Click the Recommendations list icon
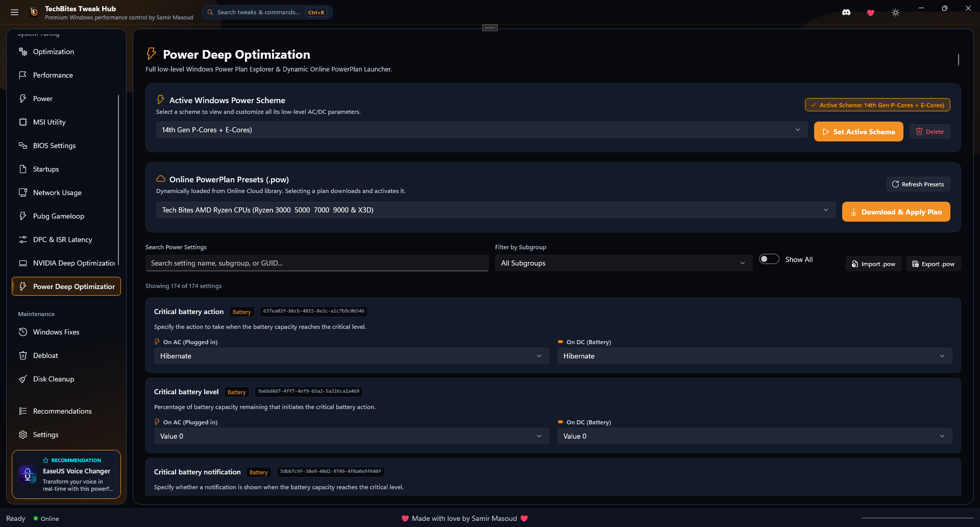This screenshot has width=980, height=527. tap(23, 411)
